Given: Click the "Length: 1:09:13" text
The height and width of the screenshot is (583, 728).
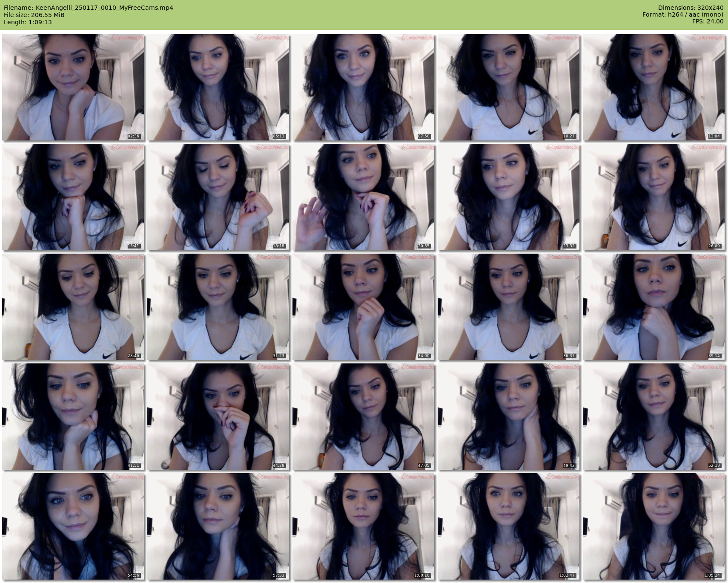Looking at the screenshot, I should click(28, 22).
